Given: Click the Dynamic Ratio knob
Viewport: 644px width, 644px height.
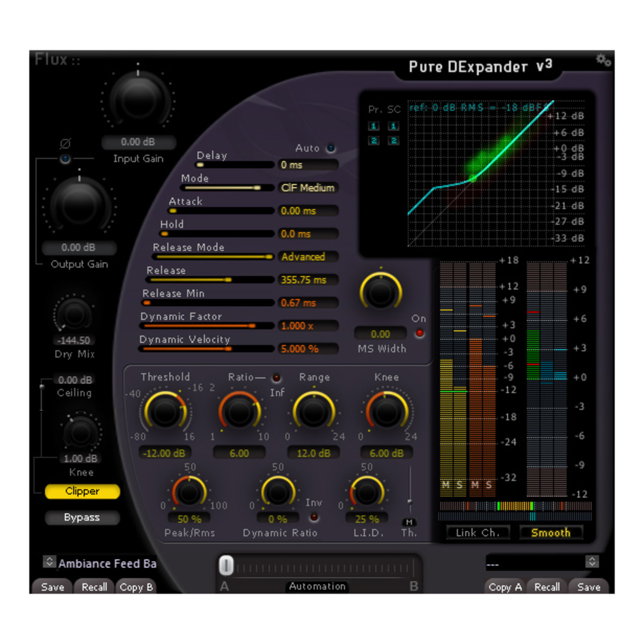Looking at the screenshot, I should point(277,492).
